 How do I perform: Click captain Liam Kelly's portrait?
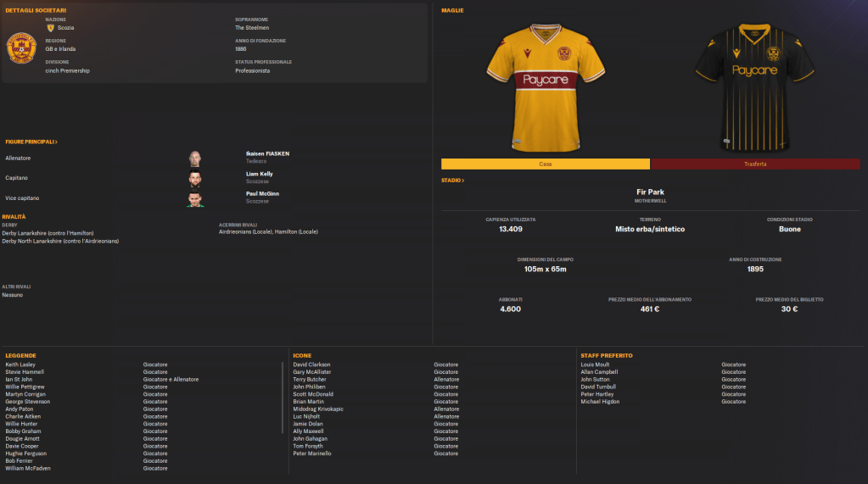pyautogui.click(x=194, y=178)
